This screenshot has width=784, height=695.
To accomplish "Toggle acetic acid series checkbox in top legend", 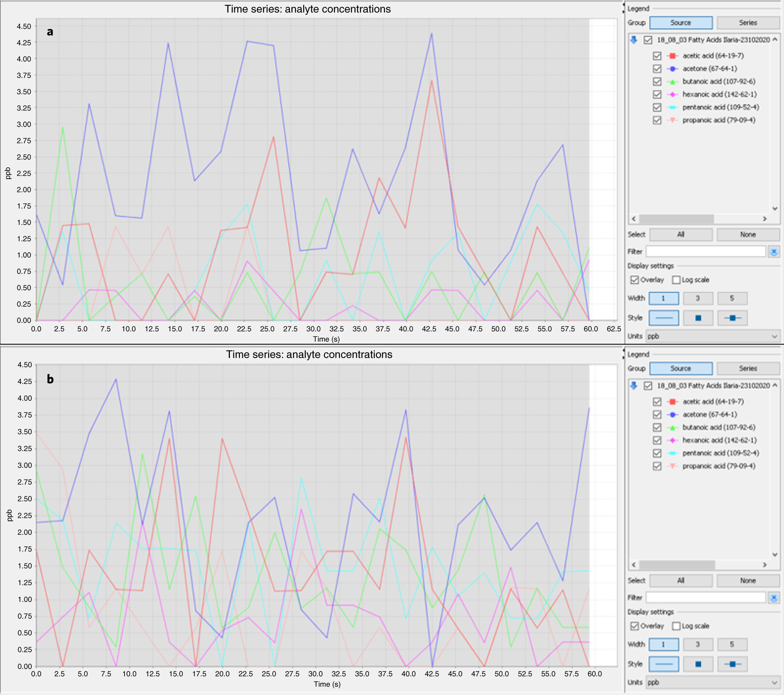I will [657, 56].
